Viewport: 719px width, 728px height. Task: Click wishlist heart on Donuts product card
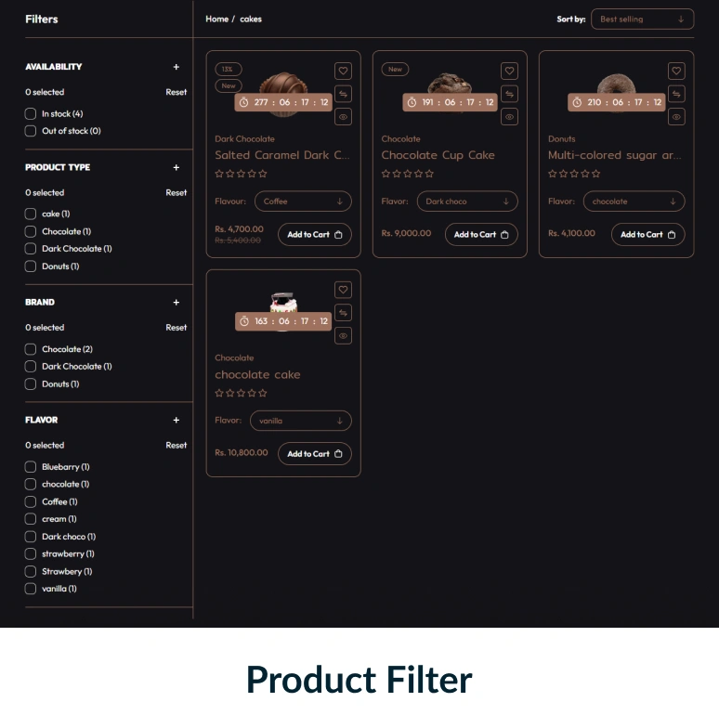pos(676,71)
